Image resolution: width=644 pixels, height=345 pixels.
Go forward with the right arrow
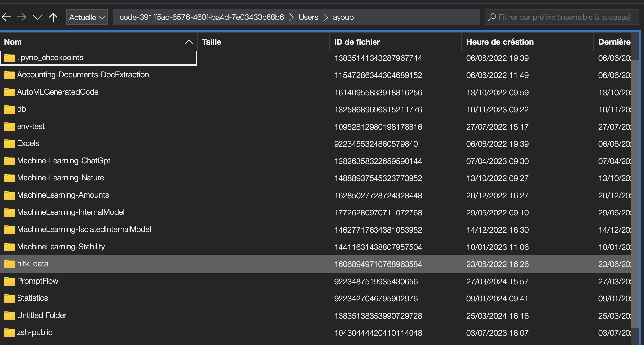pyautogui.click(x=21, y=17)
